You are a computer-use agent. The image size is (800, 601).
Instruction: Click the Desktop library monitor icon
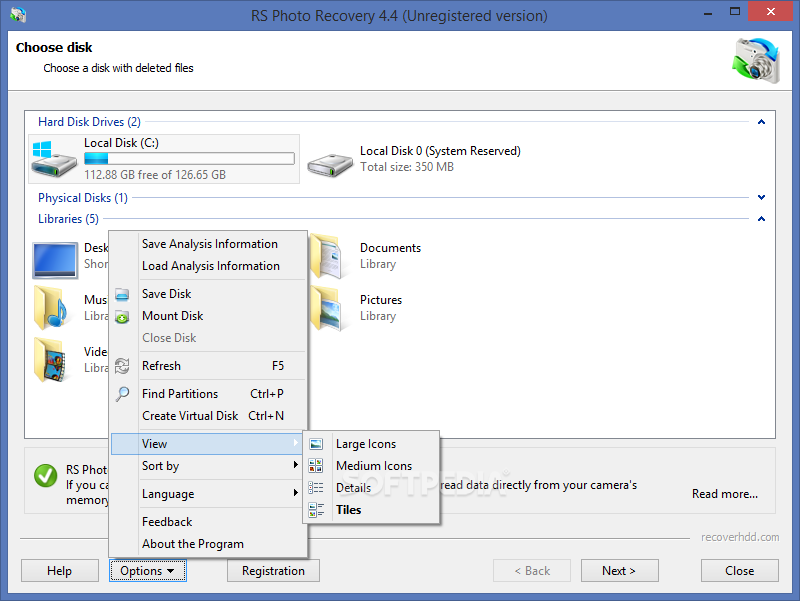(55, 260)
